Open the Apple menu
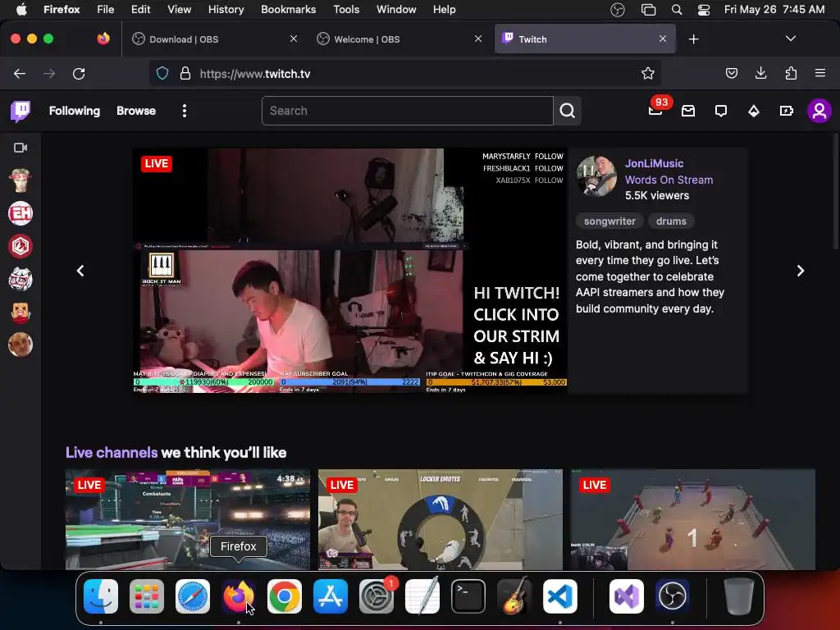 point(22,10)
